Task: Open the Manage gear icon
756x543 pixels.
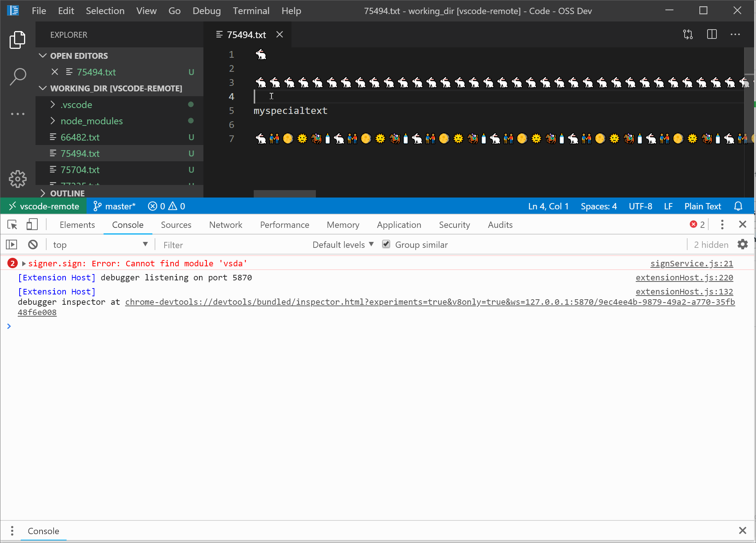Action: coord(17,179)
